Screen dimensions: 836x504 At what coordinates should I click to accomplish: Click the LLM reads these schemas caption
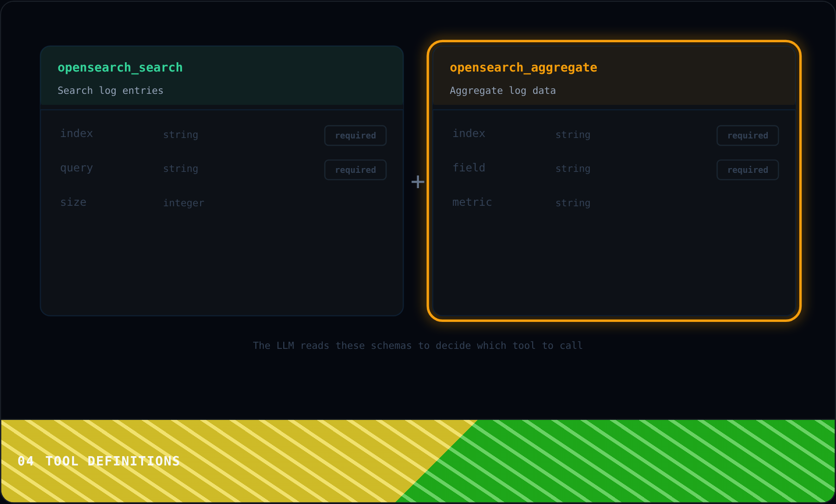tap(418, 346)
